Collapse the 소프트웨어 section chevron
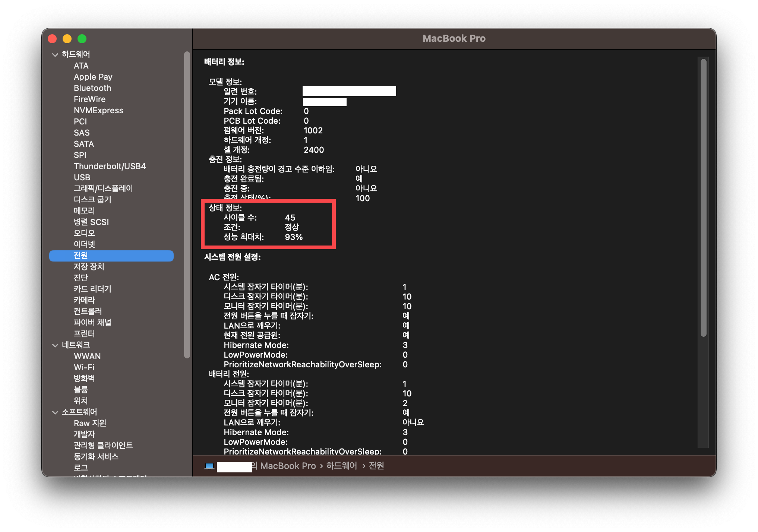 55,412
